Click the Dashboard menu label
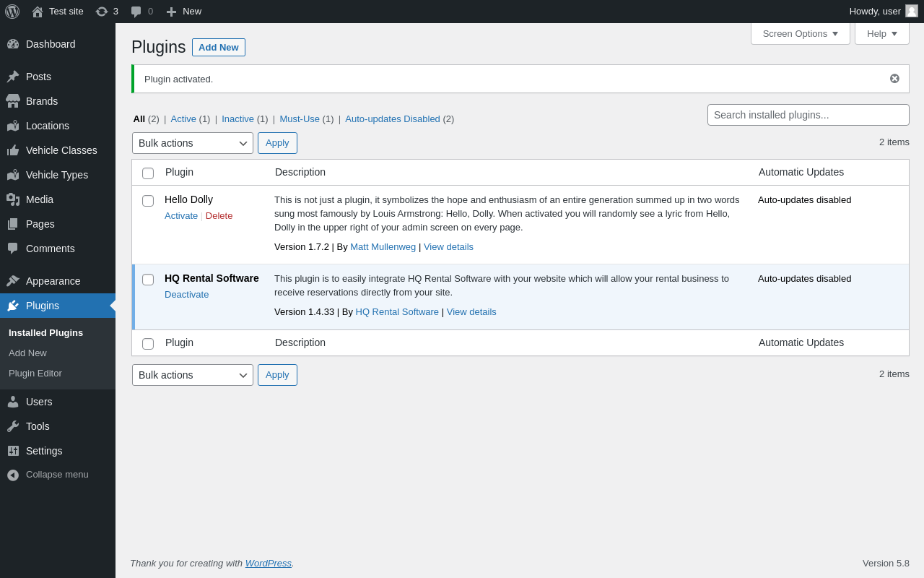This screenshot has width=924, height=578. [51, 44]
